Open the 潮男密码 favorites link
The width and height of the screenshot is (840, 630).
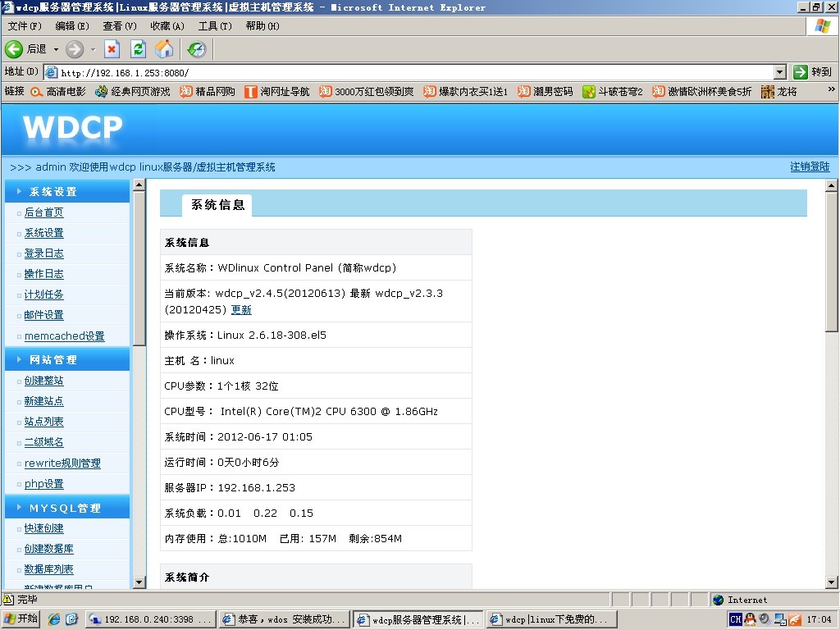tap(546, 92)
